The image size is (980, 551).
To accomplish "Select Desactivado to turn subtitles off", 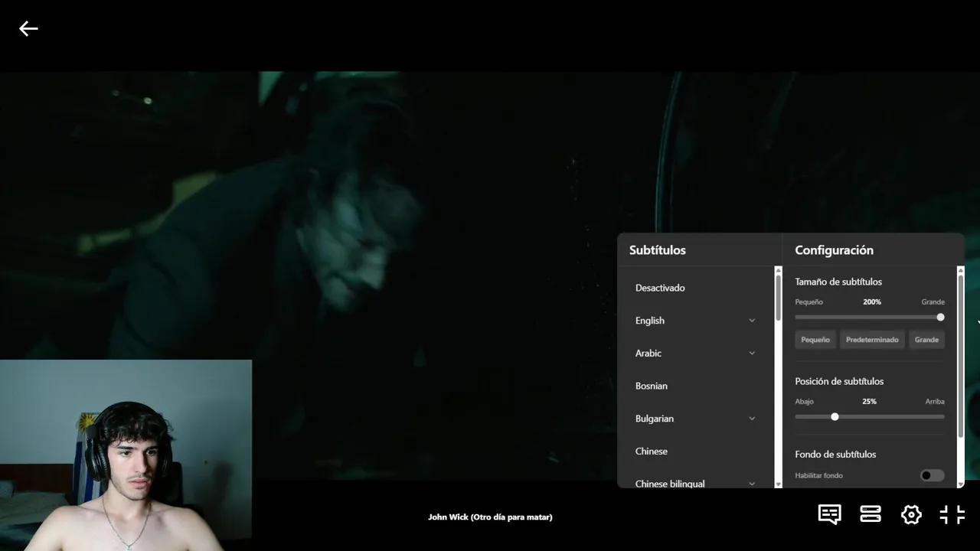I will (660, 288).
